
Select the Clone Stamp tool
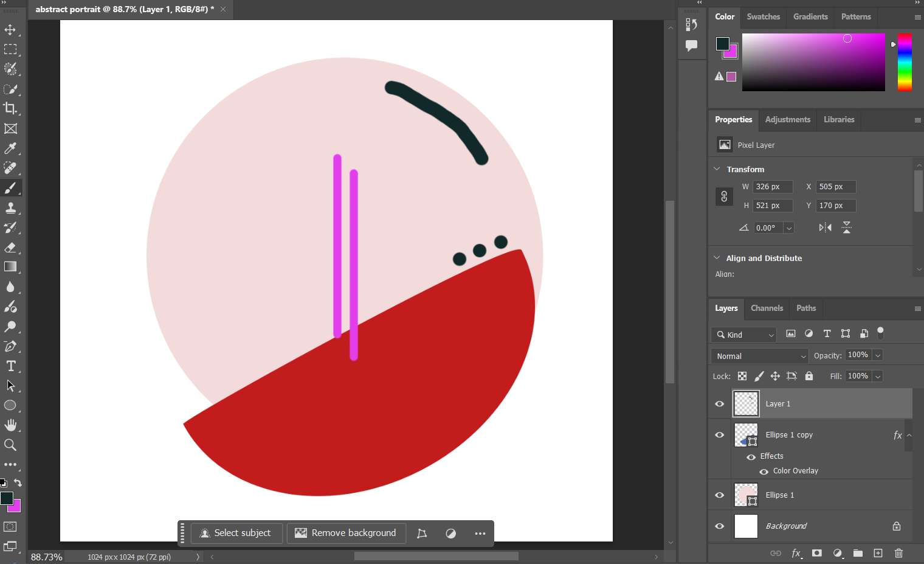pos(11,207)
